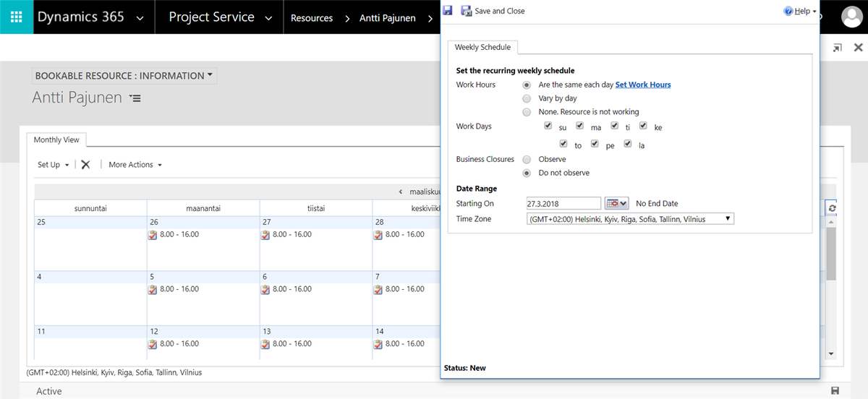Open the Time Zone combo box
The height and width of the screenshot is (399, 868).
tap(631, 218)
